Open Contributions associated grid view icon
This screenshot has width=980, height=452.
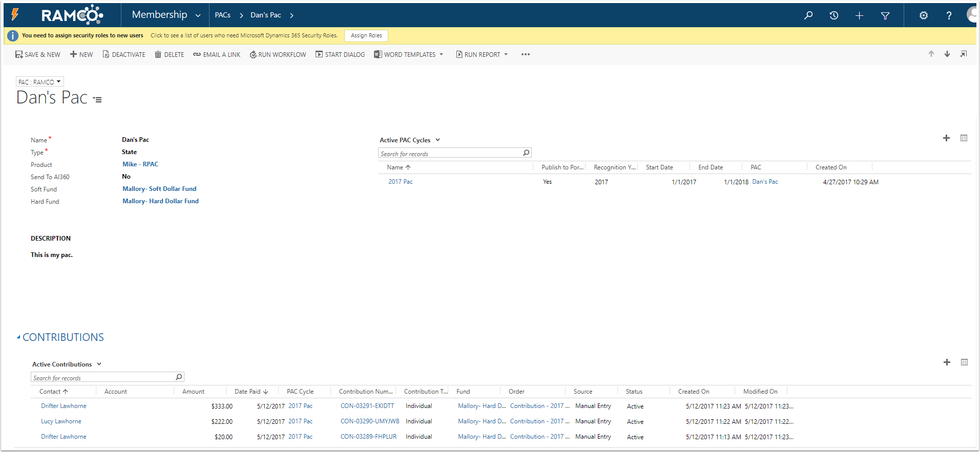pyautogui.click(x=964, y=362)
